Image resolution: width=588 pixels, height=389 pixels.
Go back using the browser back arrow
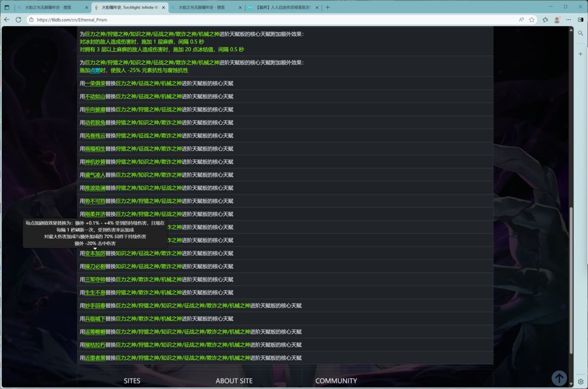(7, 20)
